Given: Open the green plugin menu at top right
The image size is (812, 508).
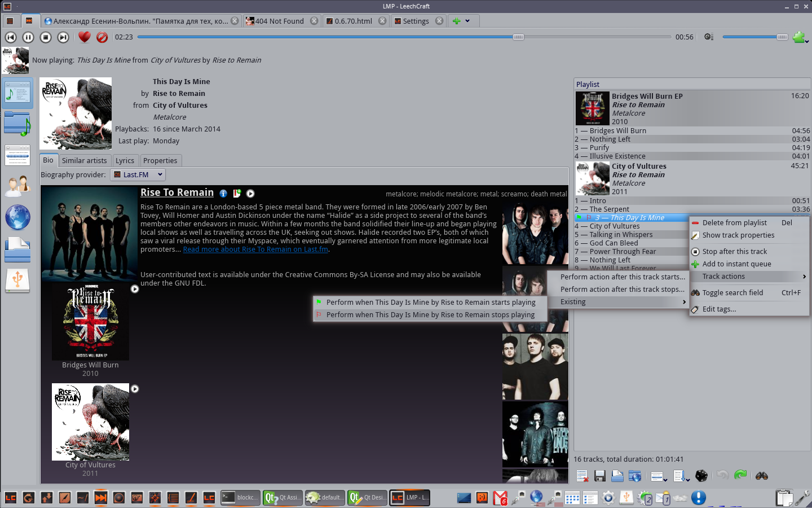Looking at the screenshot, I should (x=800, y=37).
